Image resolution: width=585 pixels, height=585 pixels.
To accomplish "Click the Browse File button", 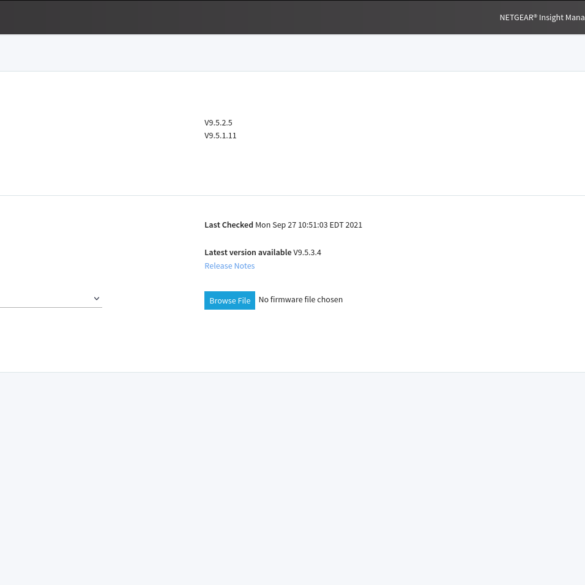I will coord(229,300).
